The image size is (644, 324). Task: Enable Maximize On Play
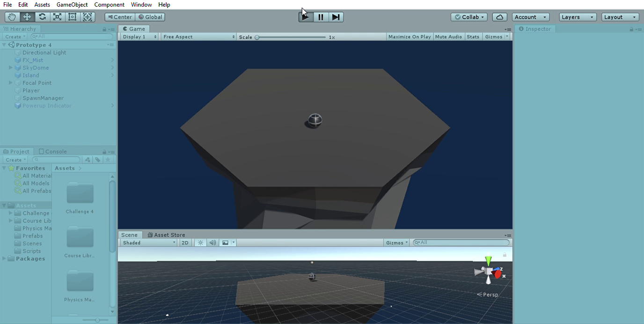[409, 37]
